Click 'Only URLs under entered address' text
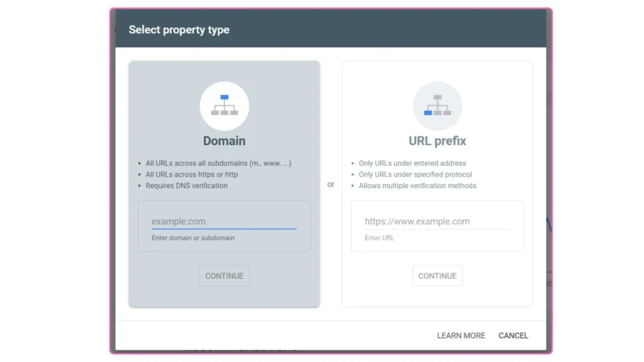The image size is (644, 362). [x=412, y=163]
